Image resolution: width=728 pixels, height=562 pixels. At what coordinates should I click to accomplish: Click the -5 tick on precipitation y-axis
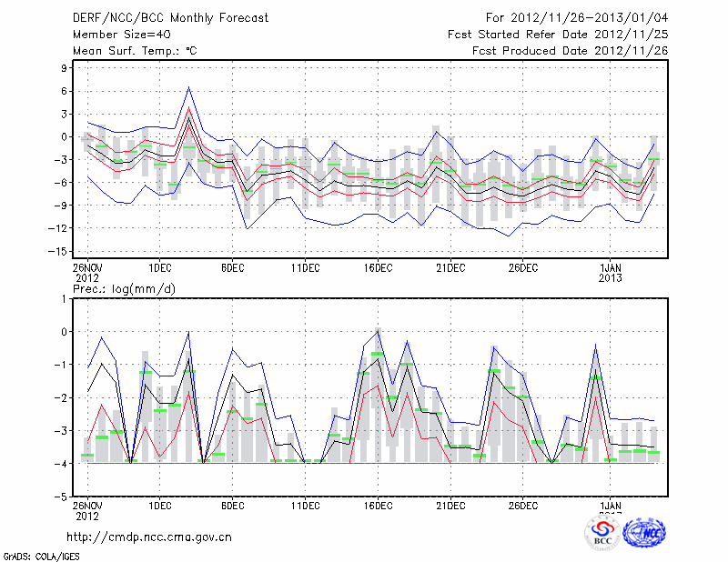click(x=63, y=497)
